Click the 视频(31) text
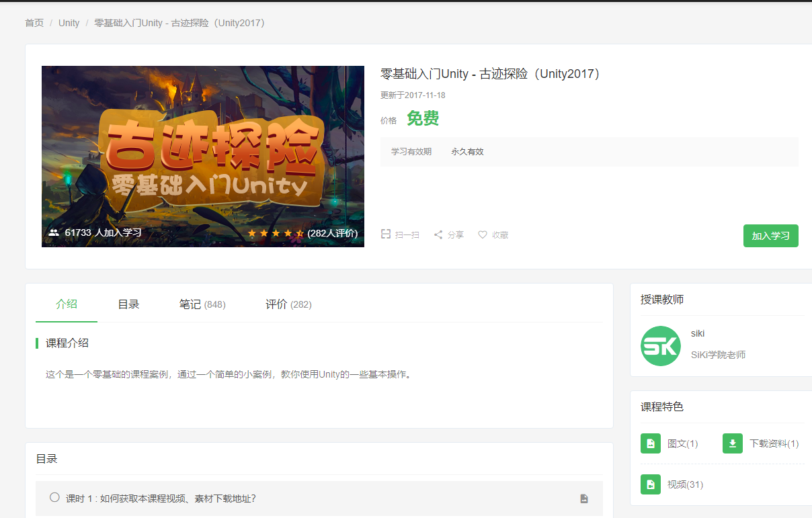The image size is (812, 518). (685, 484)
